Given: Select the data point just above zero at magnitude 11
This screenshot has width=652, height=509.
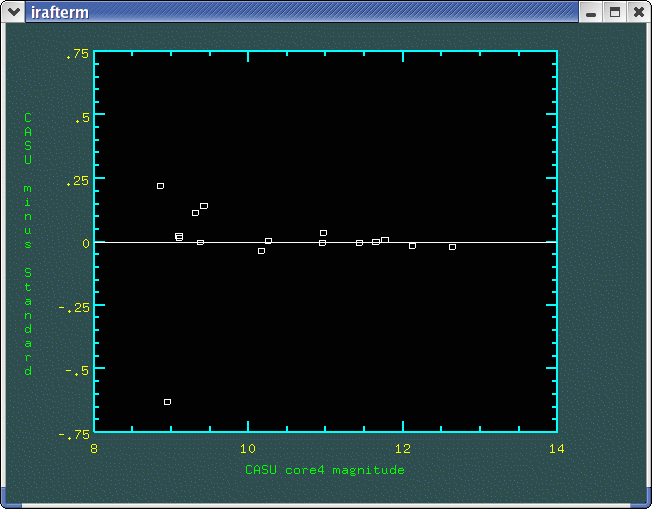Looking at the screenshot, I should (x=323, y=233).
